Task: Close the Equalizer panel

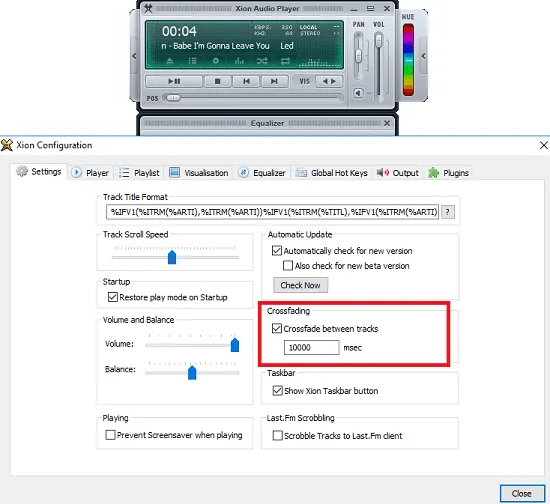Action: click(387, 123)
